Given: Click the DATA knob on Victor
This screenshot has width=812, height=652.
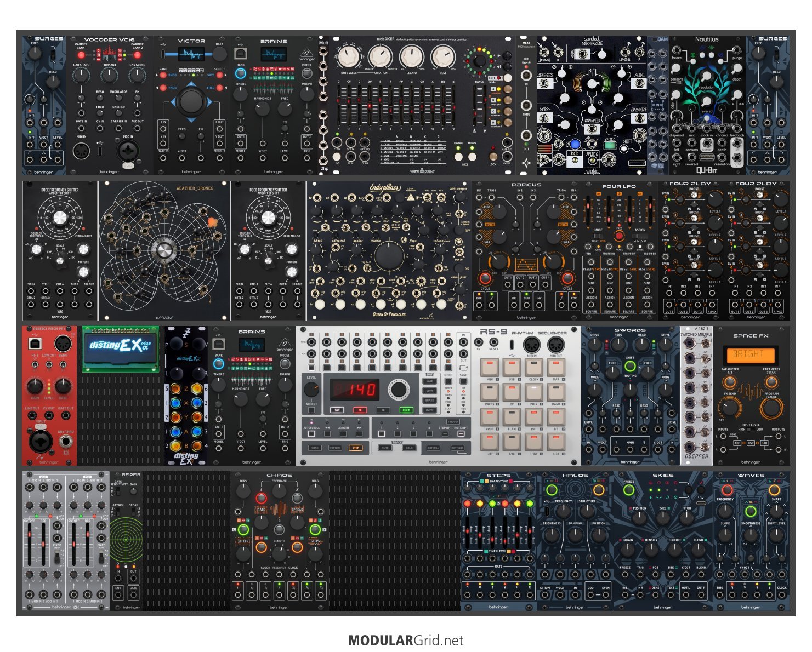Looking at the screenshot, I should pos(219,54).
